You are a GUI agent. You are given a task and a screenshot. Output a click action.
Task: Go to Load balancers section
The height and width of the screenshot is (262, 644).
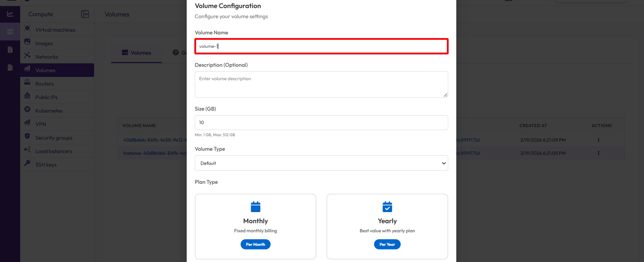click(54, 151)
